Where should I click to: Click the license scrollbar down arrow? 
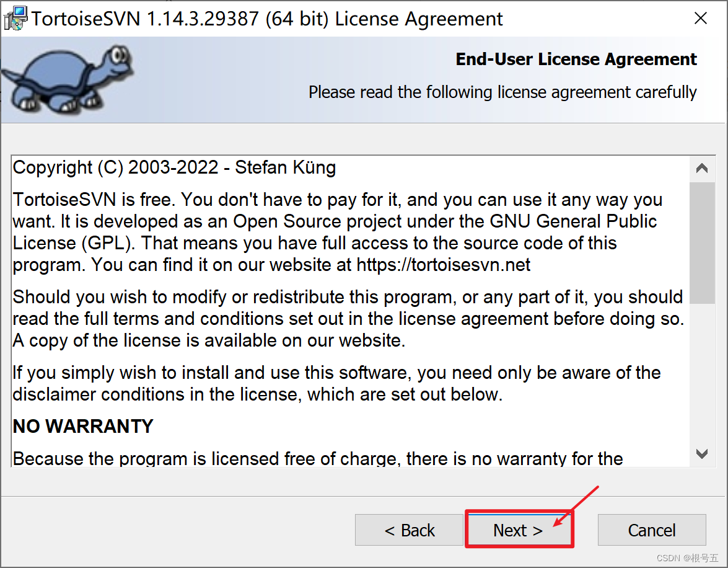(702, 454)
